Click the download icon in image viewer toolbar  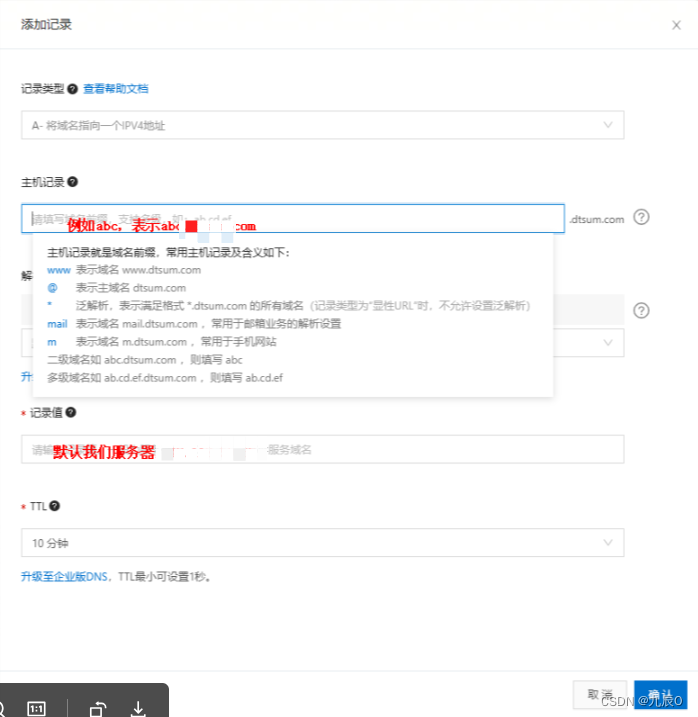click(138, 709)
